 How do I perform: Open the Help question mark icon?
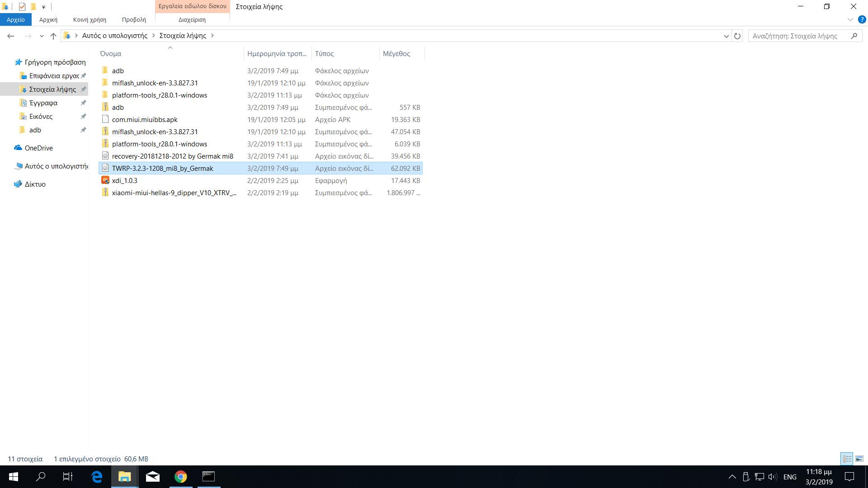tap(862, 20)
